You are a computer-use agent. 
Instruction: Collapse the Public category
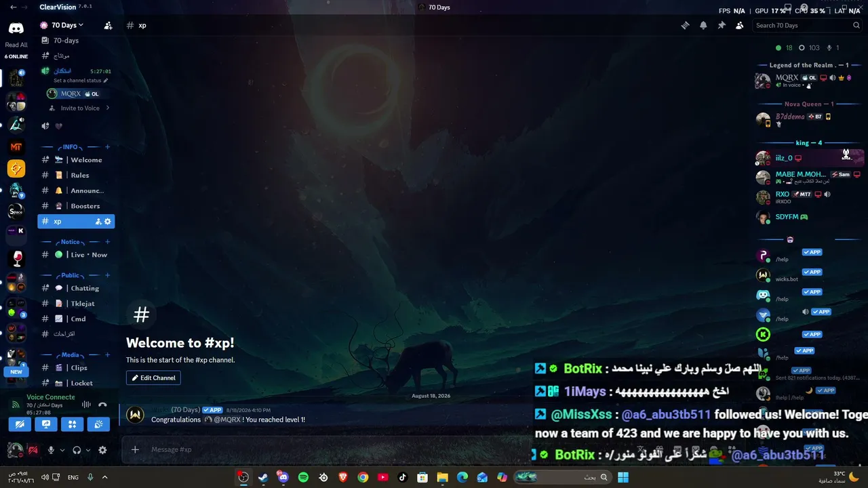click(x=71, y=275)
